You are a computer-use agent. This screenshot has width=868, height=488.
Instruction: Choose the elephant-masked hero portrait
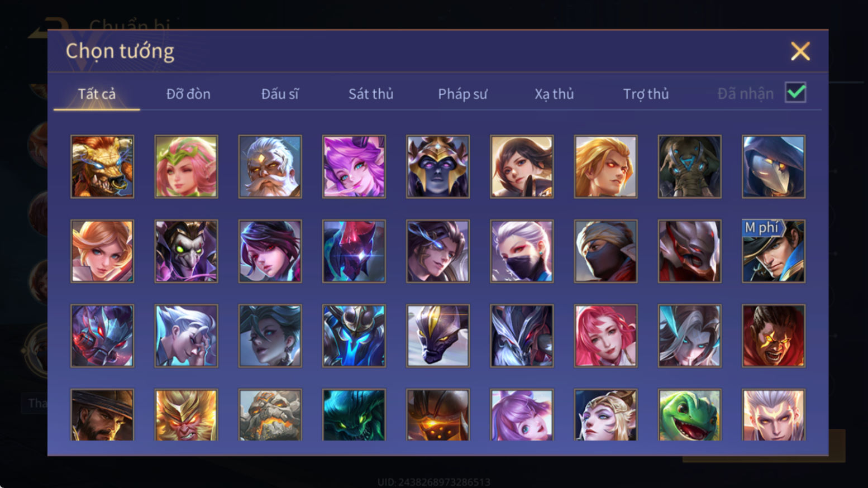click(x=689, y=166)
